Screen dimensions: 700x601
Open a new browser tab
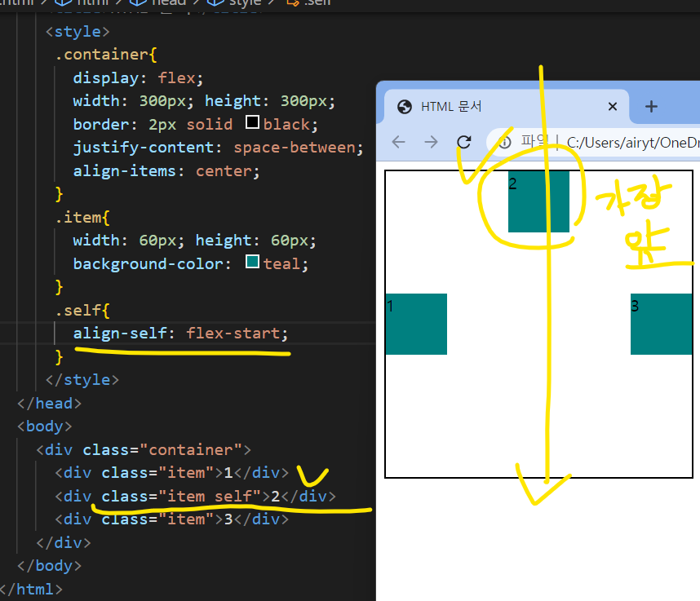[651, 107]
